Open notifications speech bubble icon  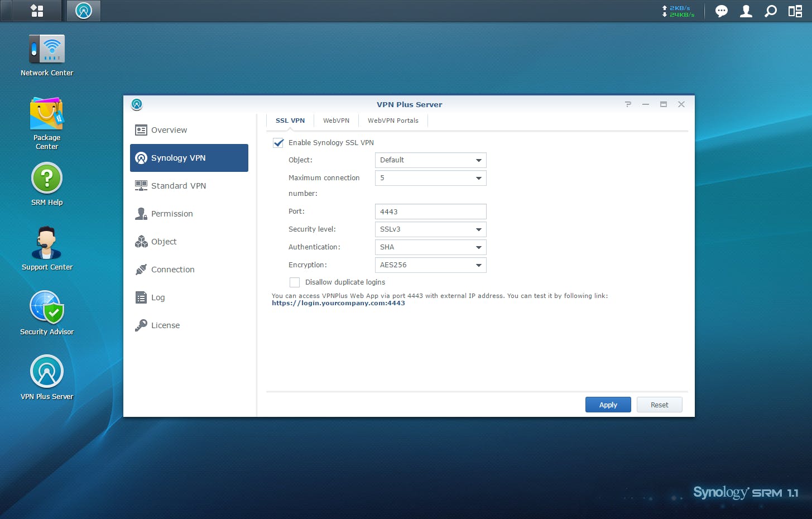pos(722,11)
